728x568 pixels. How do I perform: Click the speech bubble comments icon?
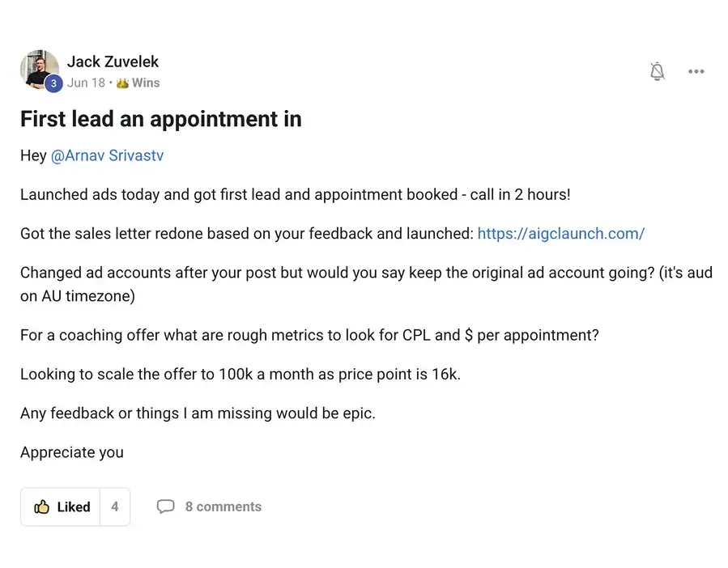[165, 507]
